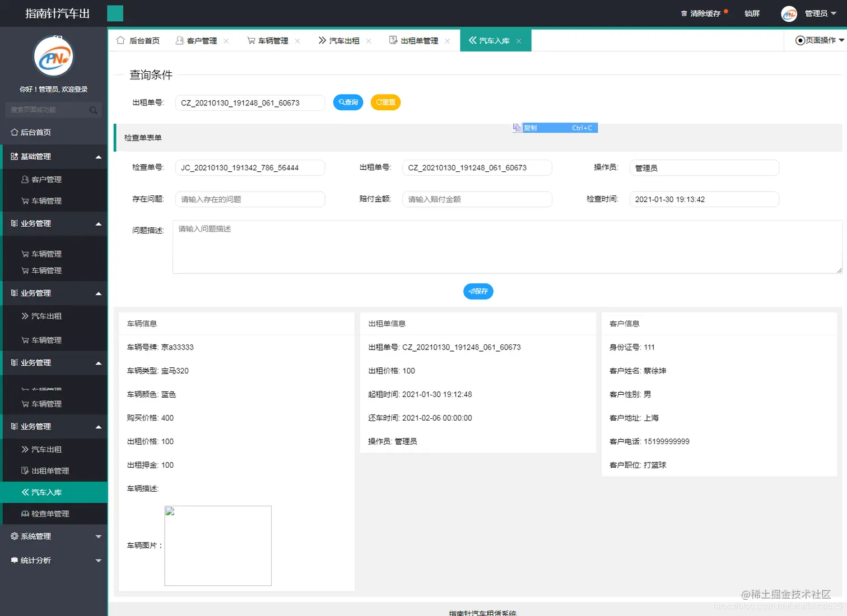Focus the 操作员 input field
The width and height of the screenshot is (847, 616).
704,167
